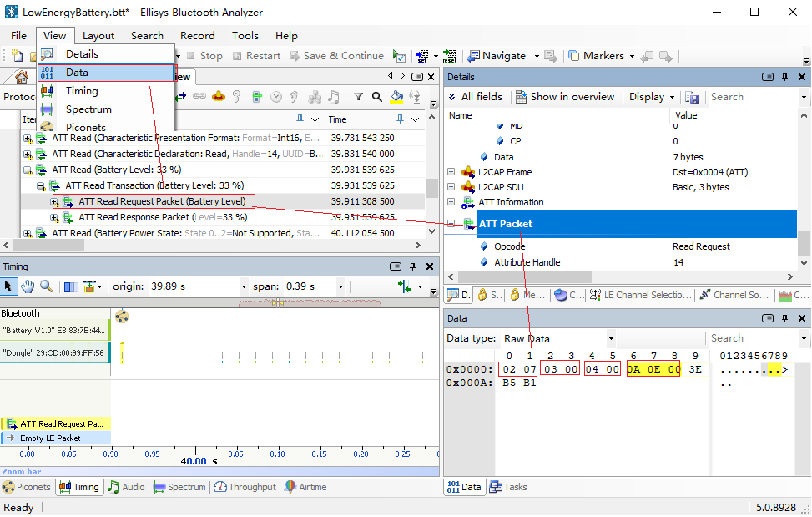This screenshot has width=812, height=517.
Task: Select the arrow pointer tool in Timing
Action: click(x=8, y=286)
